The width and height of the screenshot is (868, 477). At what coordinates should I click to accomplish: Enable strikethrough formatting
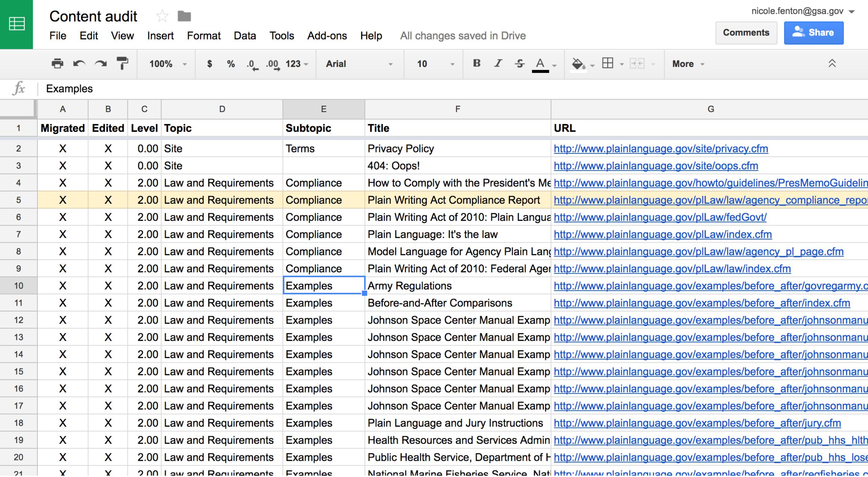point(519,64)
